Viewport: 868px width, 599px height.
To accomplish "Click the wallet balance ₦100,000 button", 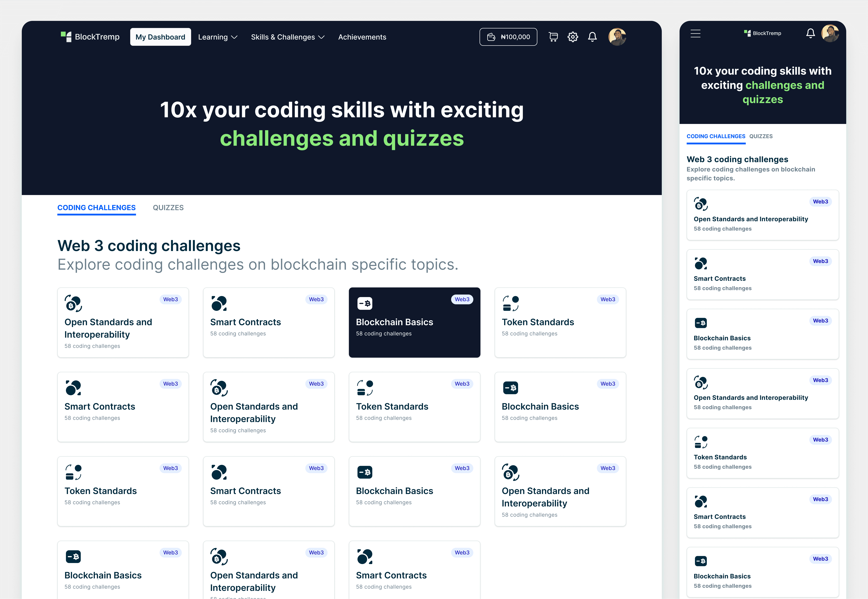I will (508, 37).
